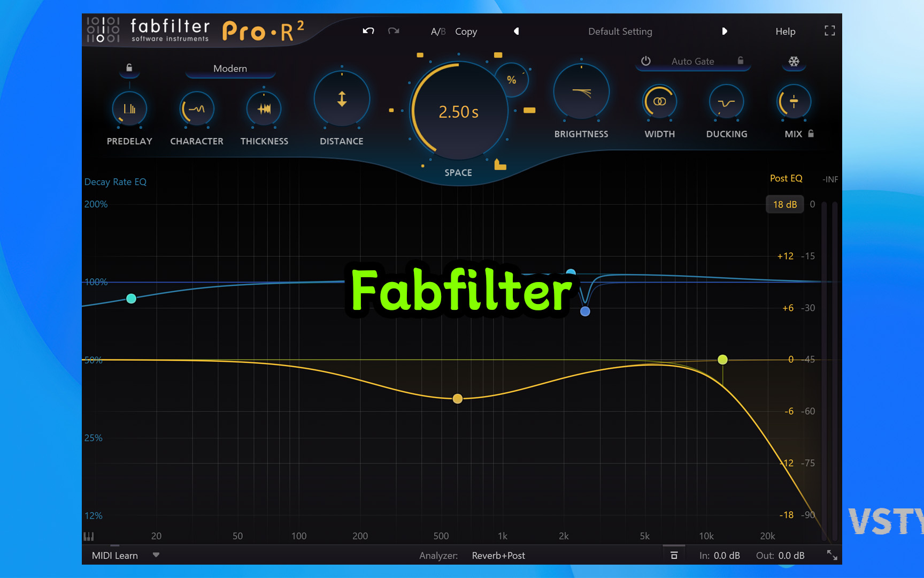
Task: Click the Width knob
Action: [660, 102]
